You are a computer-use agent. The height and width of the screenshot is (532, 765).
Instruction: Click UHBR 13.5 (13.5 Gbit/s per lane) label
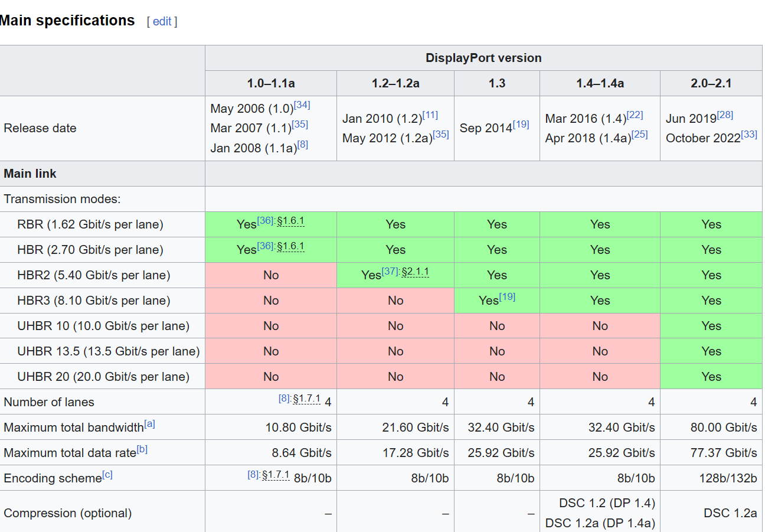(x=109, y=351)
